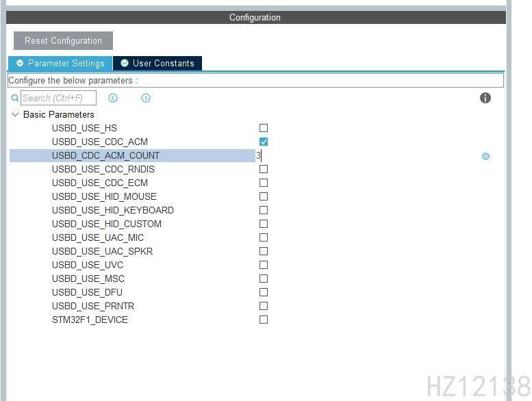This screenshot has height=401, width=532.
Task: Enable the USBD_USE_MSC checkbox
Action: click(264, 279)
